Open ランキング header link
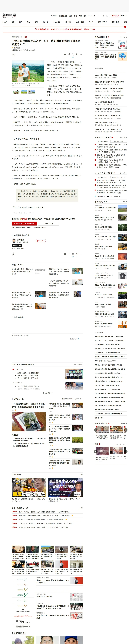The image size is (129, 644). pos(92,16)
